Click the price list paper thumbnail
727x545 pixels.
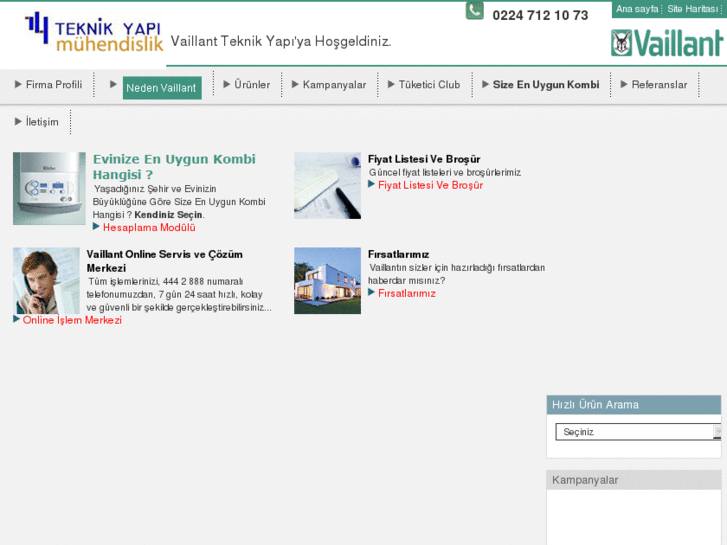327,186
